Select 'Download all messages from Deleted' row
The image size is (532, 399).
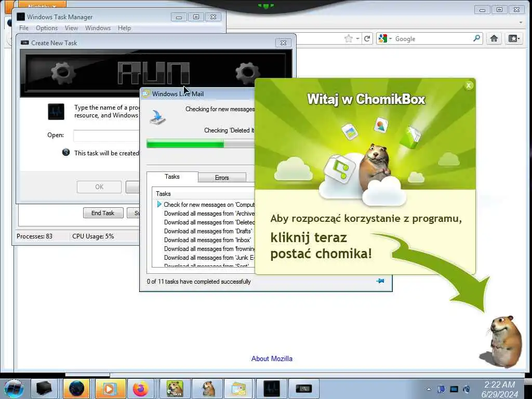tap(209, 222)
